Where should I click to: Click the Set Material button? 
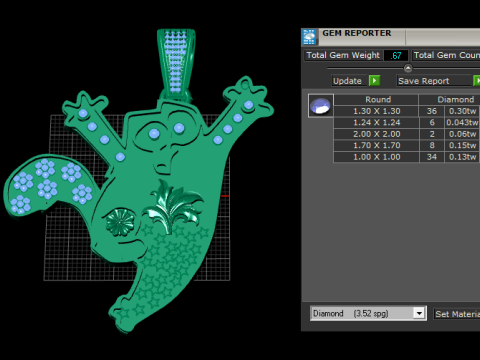457,314
